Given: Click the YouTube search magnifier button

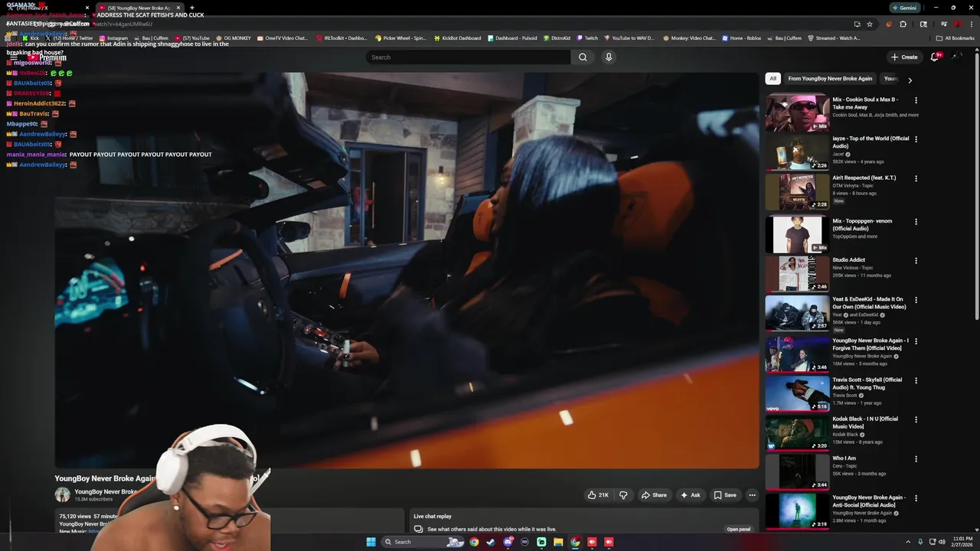Looking at the screenshot, I should (583, 57).
